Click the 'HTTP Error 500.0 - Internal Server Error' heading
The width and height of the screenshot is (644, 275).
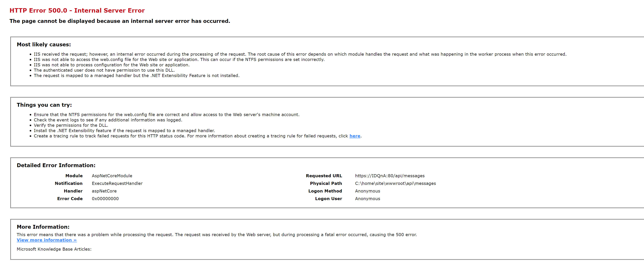pos(77,10)
